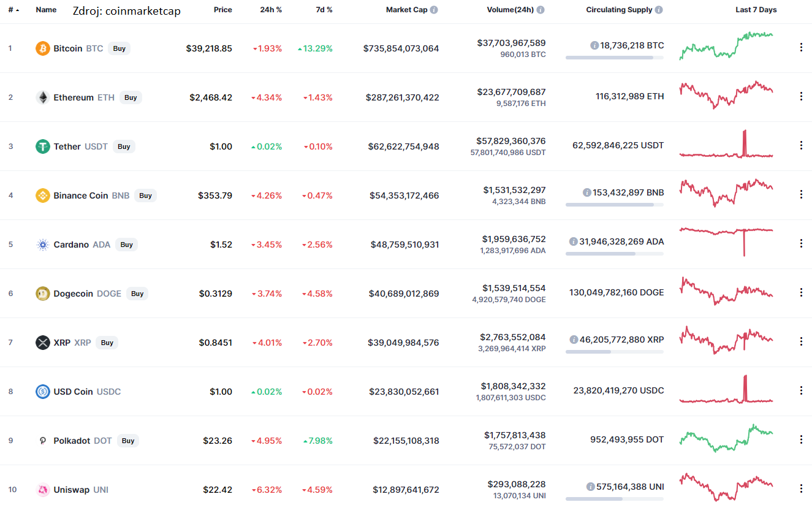
Task: Select the Ethereum coin icon
Action: pos(42,97)
